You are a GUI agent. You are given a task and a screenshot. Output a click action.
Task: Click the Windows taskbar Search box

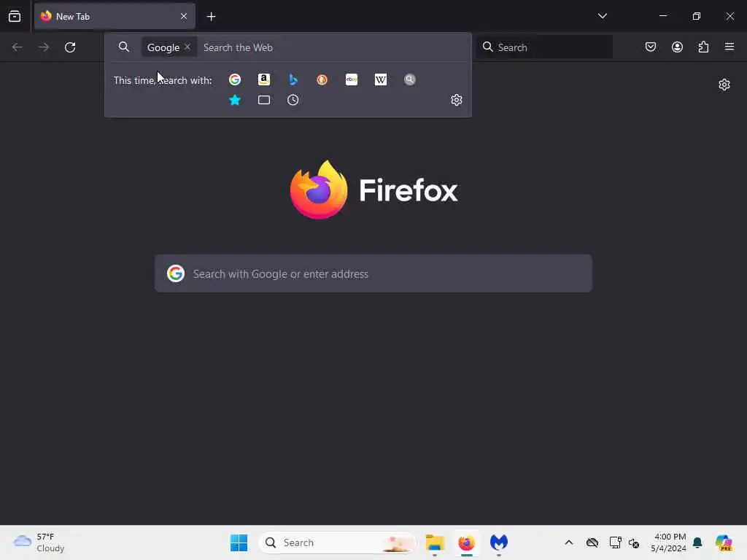pos(337,542)
